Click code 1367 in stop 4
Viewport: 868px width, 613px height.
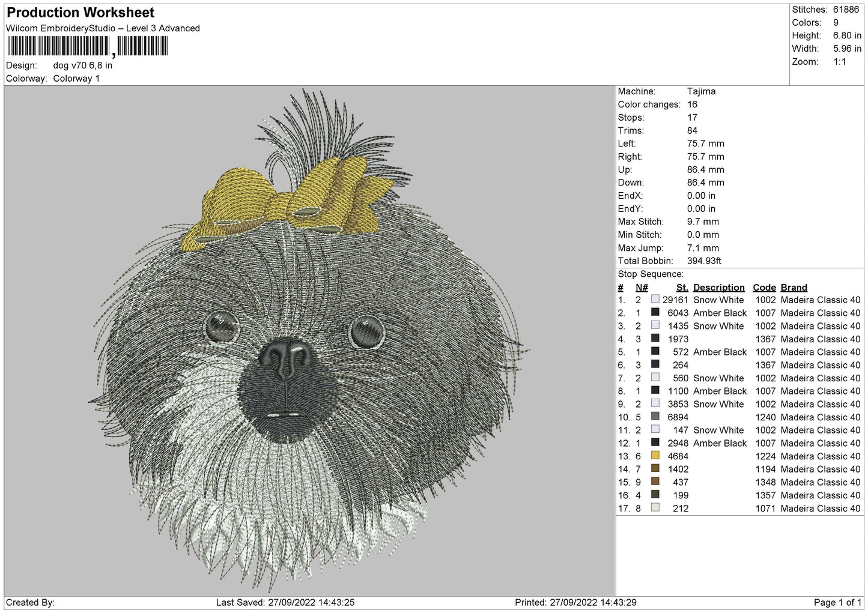point(765,339)
